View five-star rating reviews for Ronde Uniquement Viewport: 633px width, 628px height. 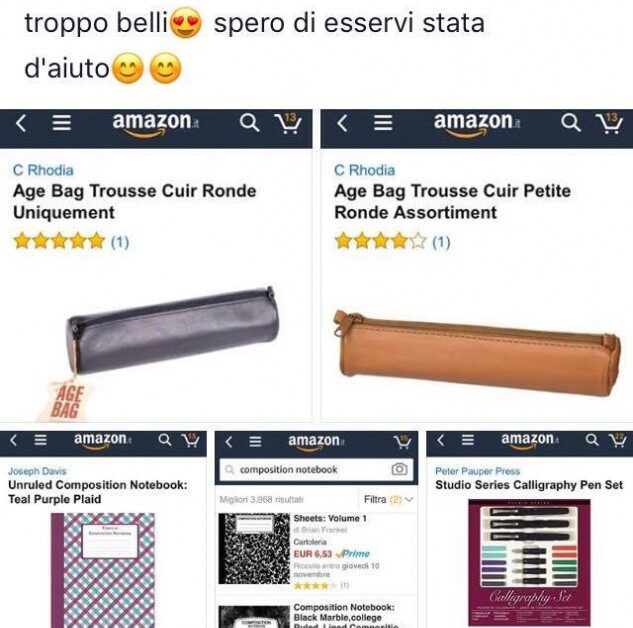coord(71,241)
